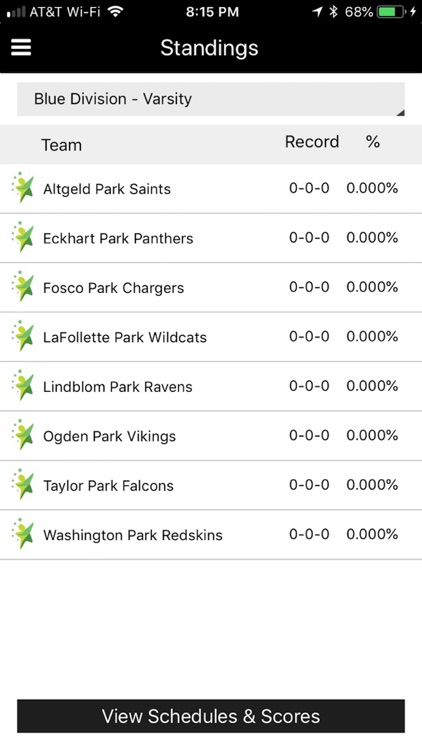Screen dimensions: 422x750
Task: Open the Blue Division - Varsity dropdown
Action: [211, 99]
